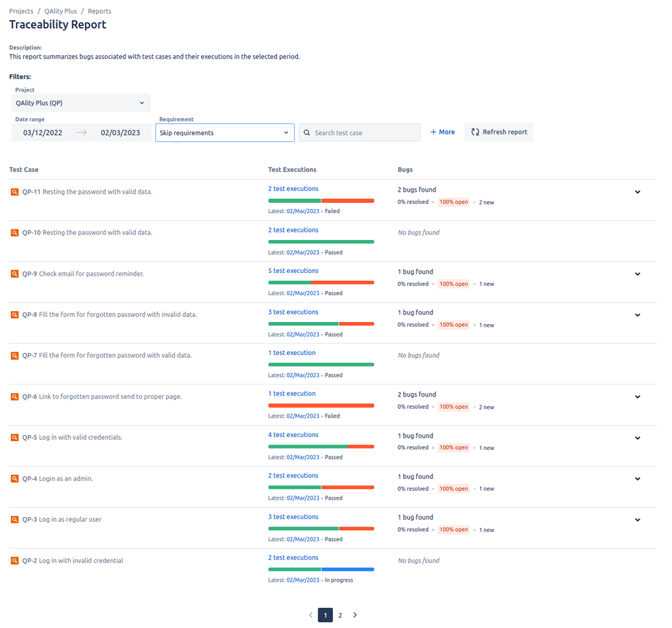Click the test case icon next to QP-6
This screenshot has height=628, width=672.
(x=14, y=397)
